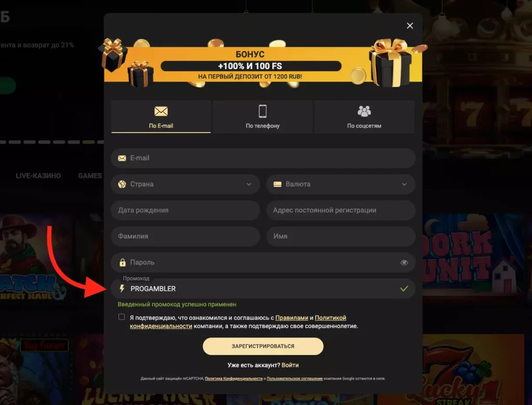Open the Страна country dropdown
Screen dimensions: 532x405
(185, 184)
